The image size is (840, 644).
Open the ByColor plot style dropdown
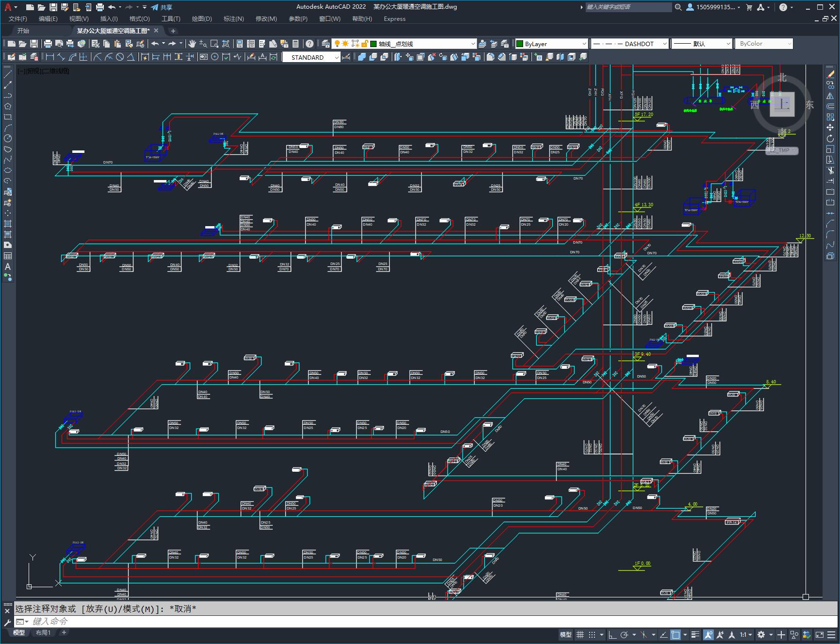click(x=764, y=44)
